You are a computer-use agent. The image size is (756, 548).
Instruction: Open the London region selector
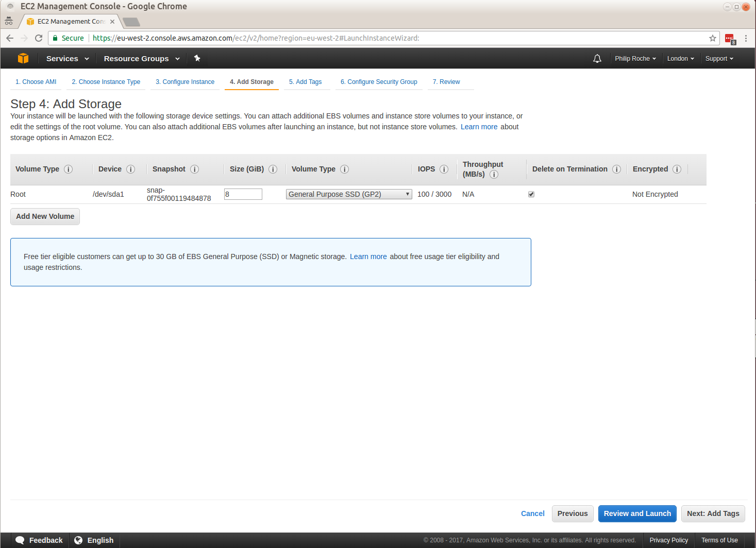tap(681, 59)
